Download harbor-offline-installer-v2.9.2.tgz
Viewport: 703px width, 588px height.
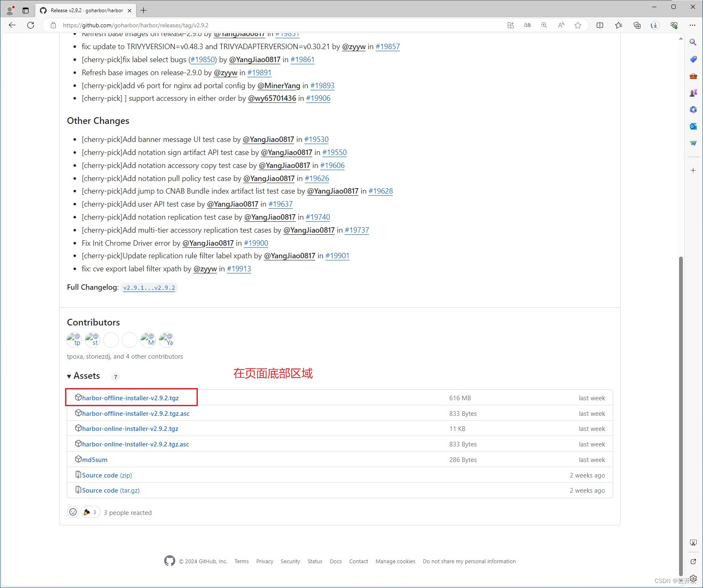pos(131,398)
